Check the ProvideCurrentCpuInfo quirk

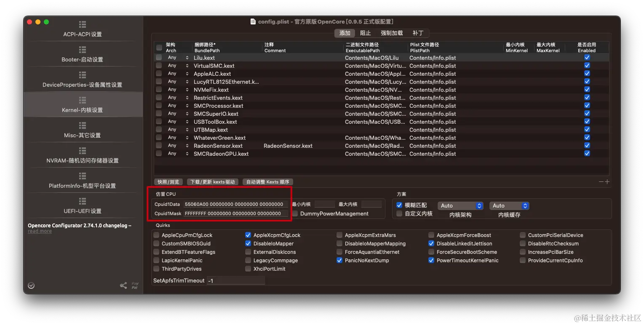pyautogui.click(x=523, y=261)
